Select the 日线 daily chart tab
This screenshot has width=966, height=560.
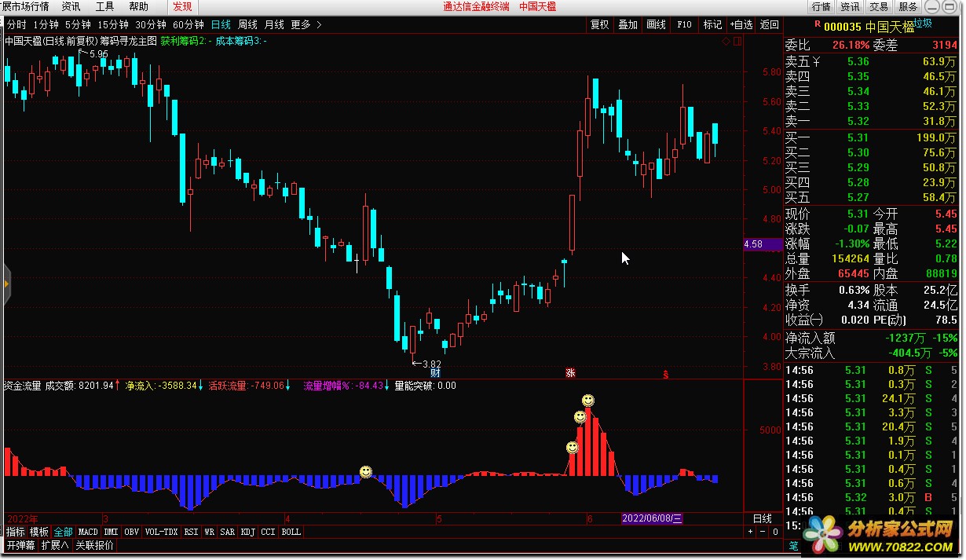point(221,24)
